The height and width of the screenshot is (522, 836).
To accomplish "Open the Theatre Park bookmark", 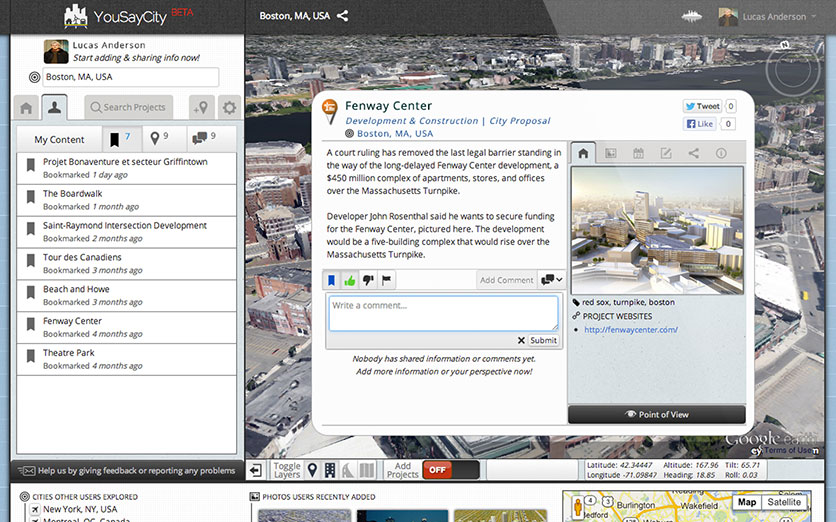I will pos(127,359).
